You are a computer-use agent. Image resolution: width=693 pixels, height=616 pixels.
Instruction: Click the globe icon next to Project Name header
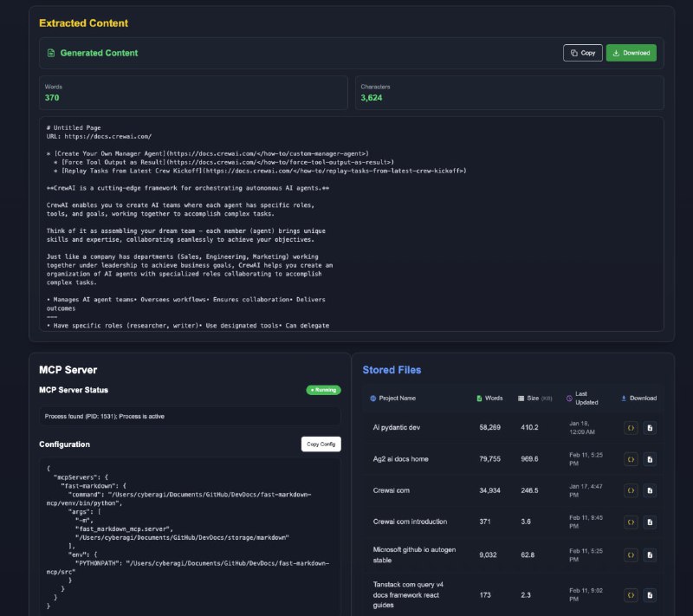pyautogui.click(x=372, y=399)
